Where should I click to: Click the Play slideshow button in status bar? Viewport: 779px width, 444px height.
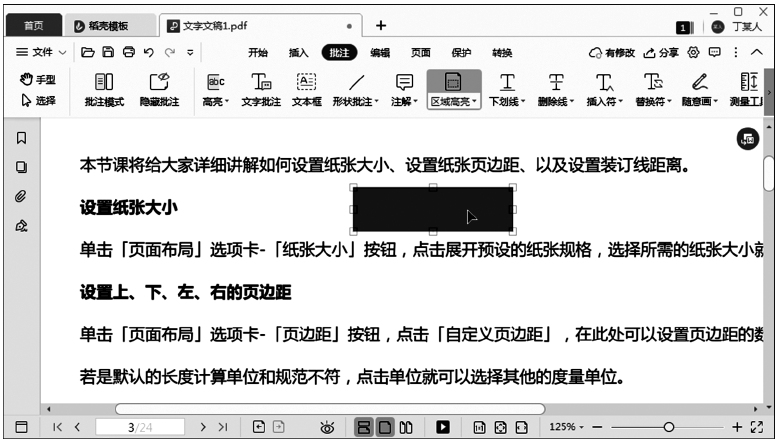click(442, 427)
